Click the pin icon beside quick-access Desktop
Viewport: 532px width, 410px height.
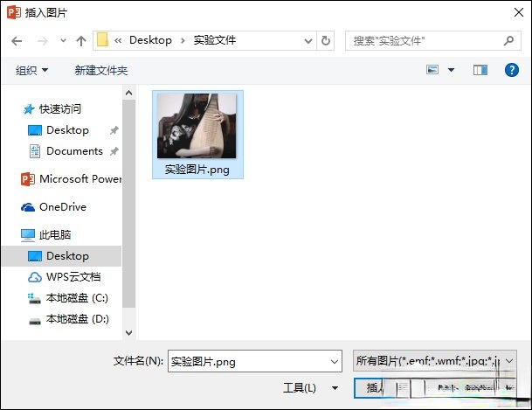(114, 130)
